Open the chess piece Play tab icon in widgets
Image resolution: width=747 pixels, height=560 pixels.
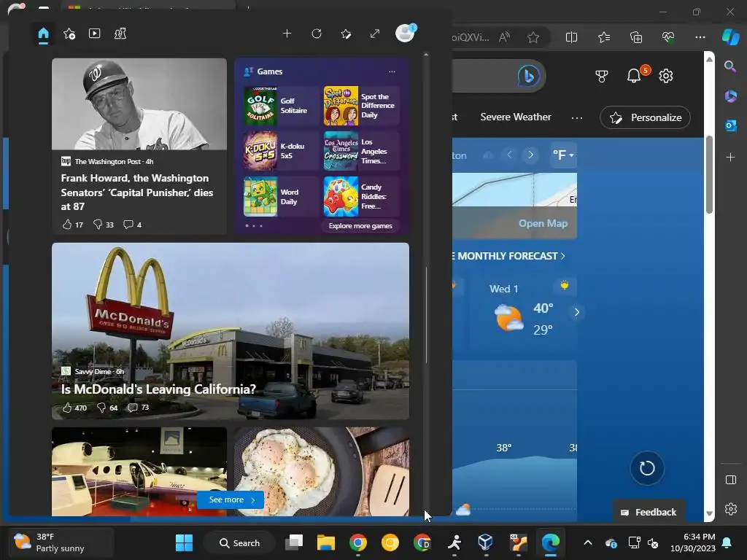(120, 34)
